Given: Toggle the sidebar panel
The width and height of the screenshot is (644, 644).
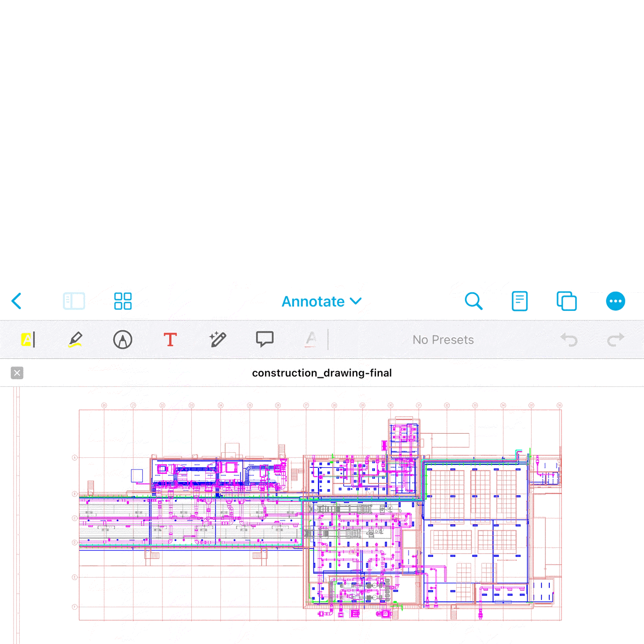Looking at the screenshot, I should point(74,301).
